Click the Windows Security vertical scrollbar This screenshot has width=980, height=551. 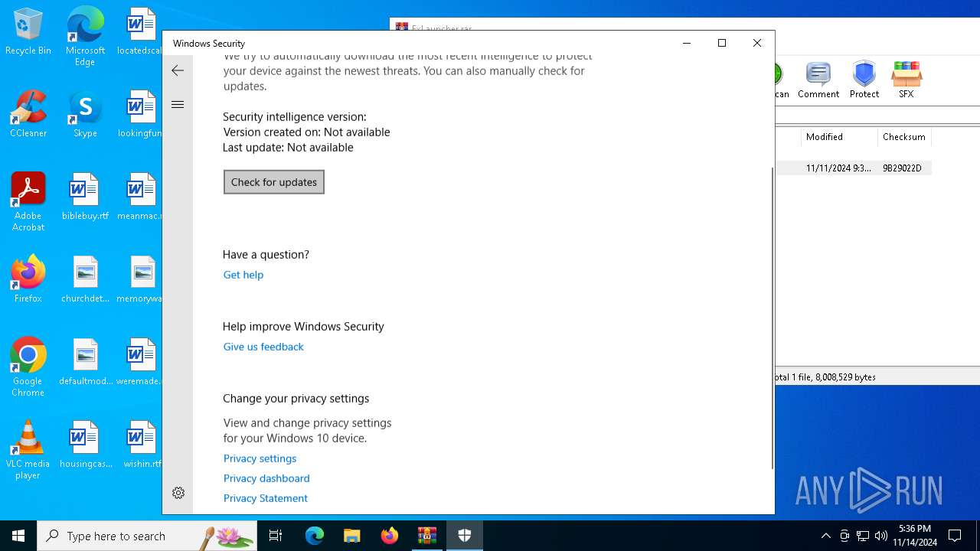pyautogui.click(x=772, y=318)
